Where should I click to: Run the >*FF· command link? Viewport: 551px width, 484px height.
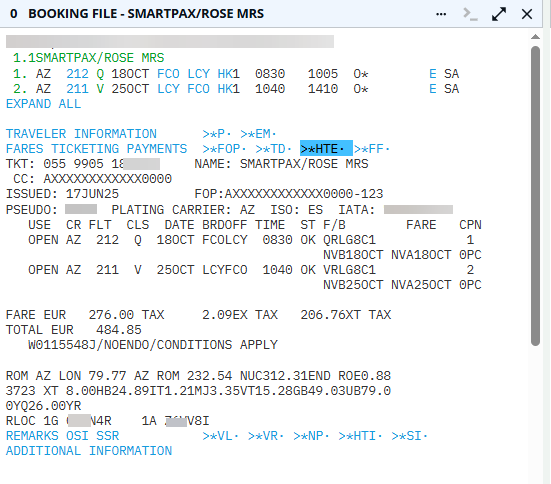[x=372, y=149]
